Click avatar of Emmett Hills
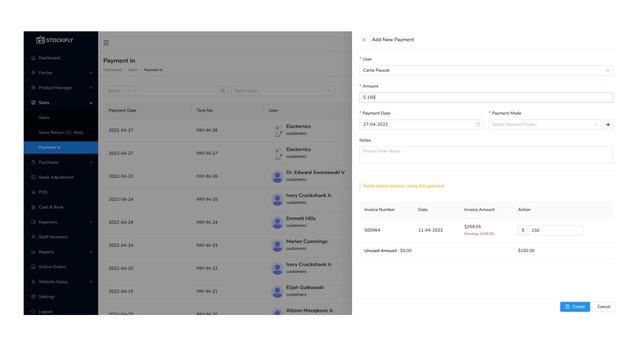This screenshot has width=640, height=360. tap(277, 222)
